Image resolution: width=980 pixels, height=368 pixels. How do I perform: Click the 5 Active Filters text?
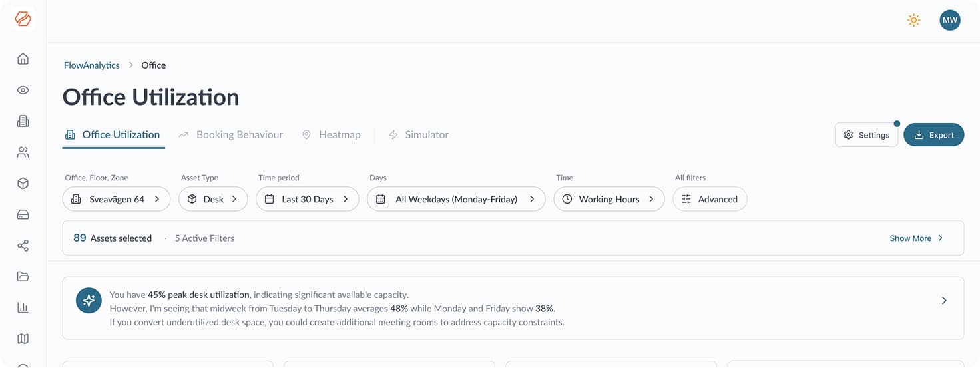pyautogui.click(x=204, y=238)
